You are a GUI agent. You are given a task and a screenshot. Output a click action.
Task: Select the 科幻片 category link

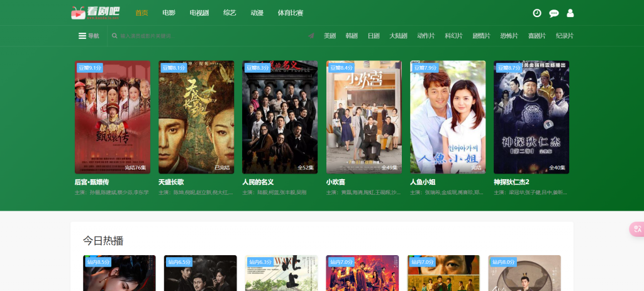point(454,36)
